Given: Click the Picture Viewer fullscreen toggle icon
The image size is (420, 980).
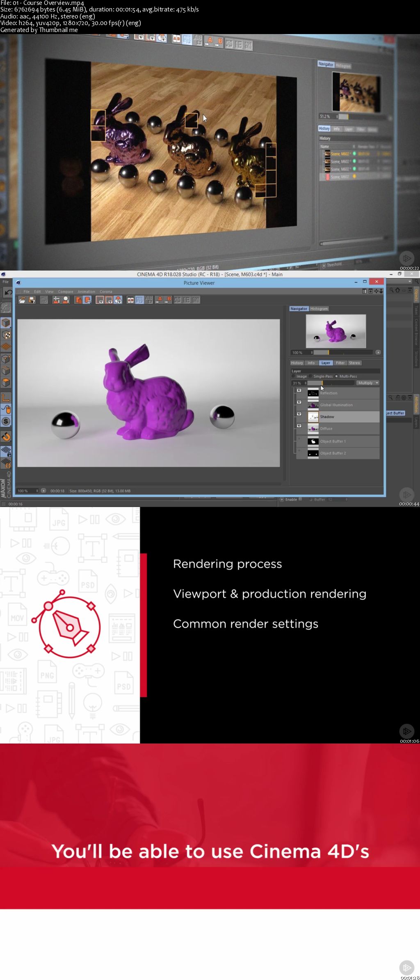Looking at the screenshot, I should click(x=365, y=291).
